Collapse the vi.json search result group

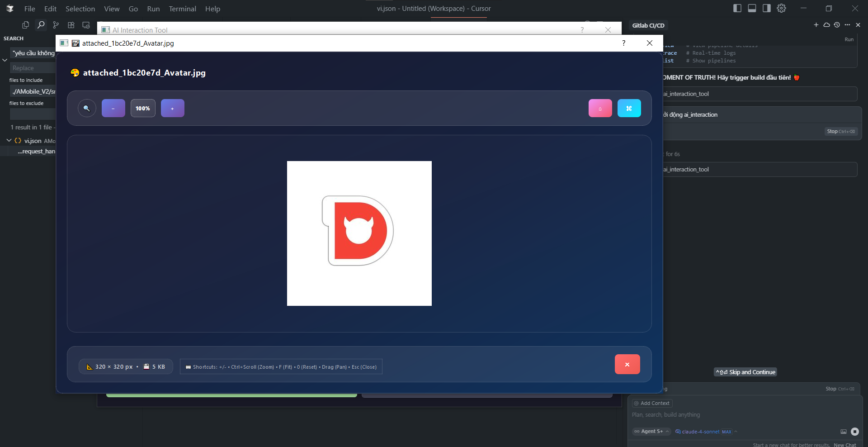(9, 141)
